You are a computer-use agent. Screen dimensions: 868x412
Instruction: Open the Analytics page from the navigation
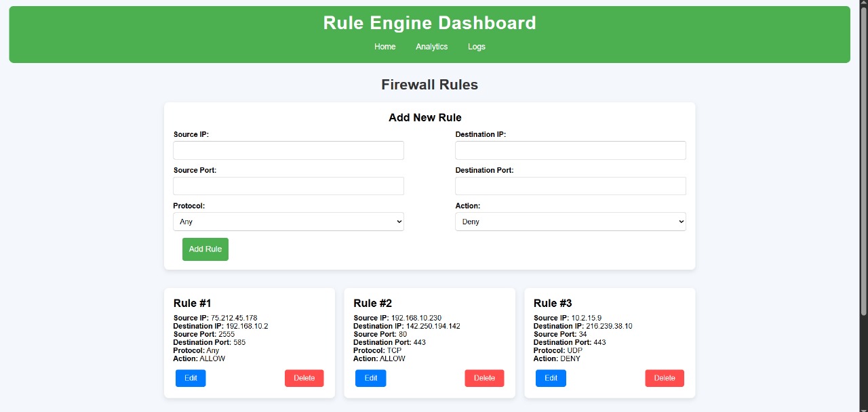(431, 46)
